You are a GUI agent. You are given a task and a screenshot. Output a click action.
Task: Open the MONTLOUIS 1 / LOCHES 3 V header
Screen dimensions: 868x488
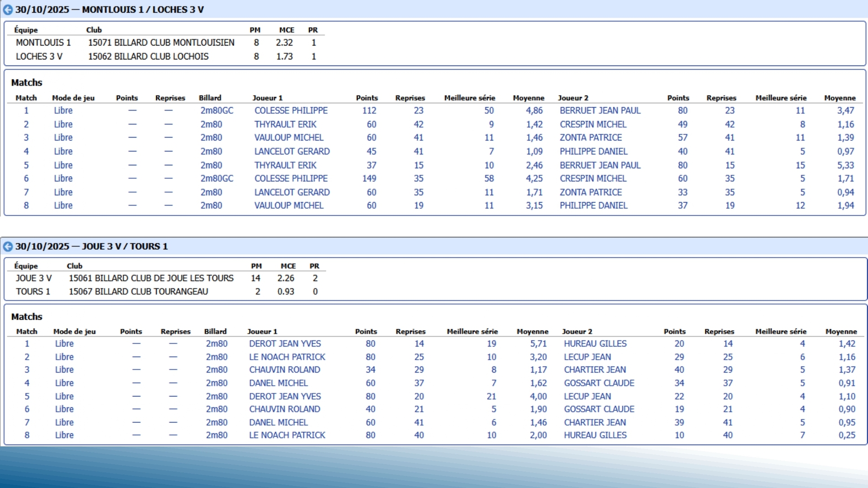109,9
